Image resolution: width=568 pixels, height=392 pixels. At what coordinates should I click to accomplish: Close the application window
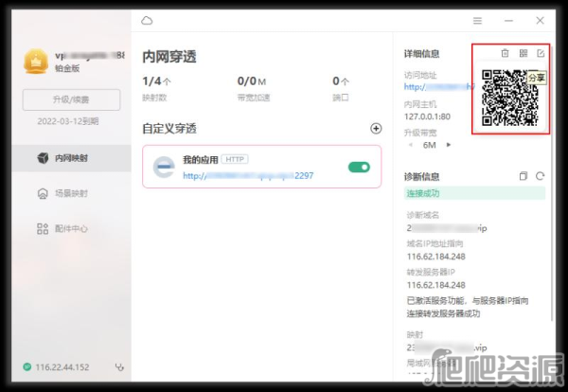coord(541,21)
